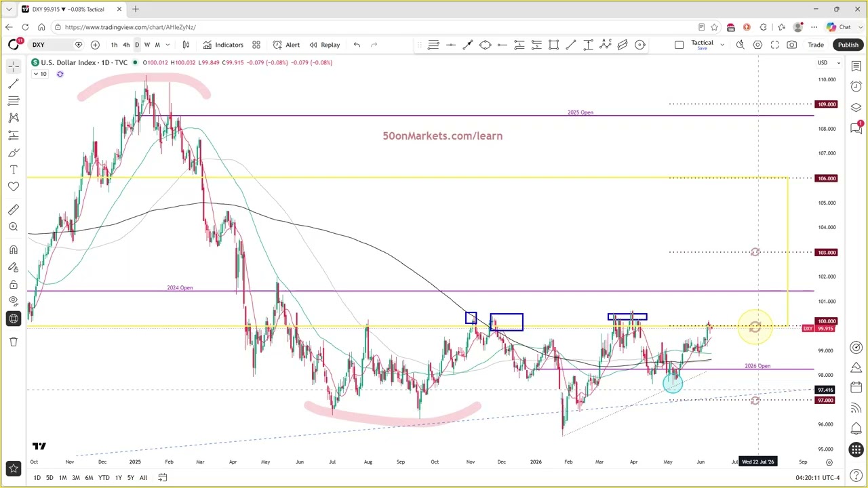Screen dimensions: 868x488
Task: Add symbol with the plus compare button
Action: (95, 45)
